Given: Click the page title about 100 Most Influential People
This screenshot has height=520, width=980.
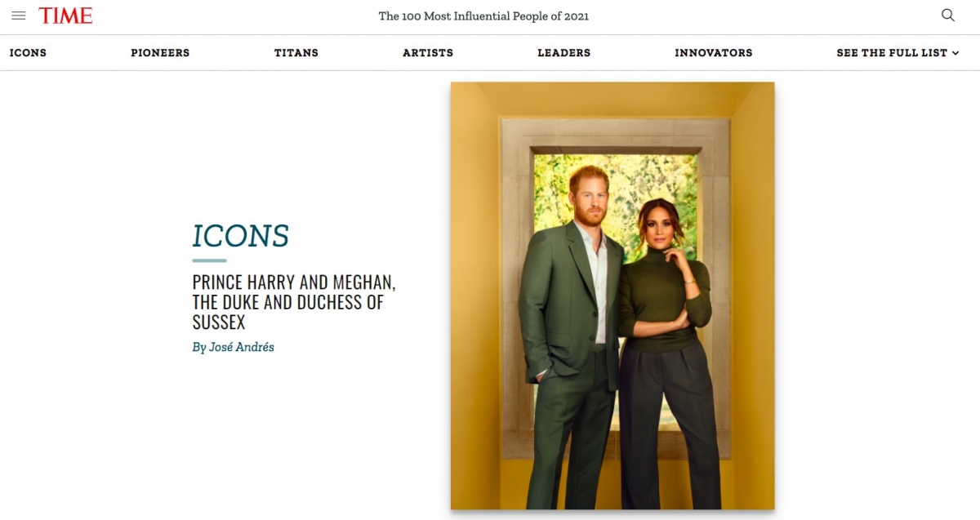Looking at the screenshot, I should tap(483, 16).
